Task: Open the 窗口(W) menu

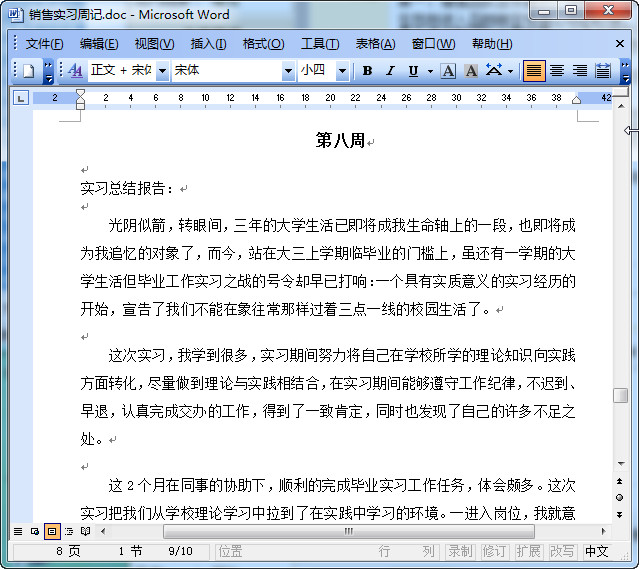Action: tap(433, 44)
